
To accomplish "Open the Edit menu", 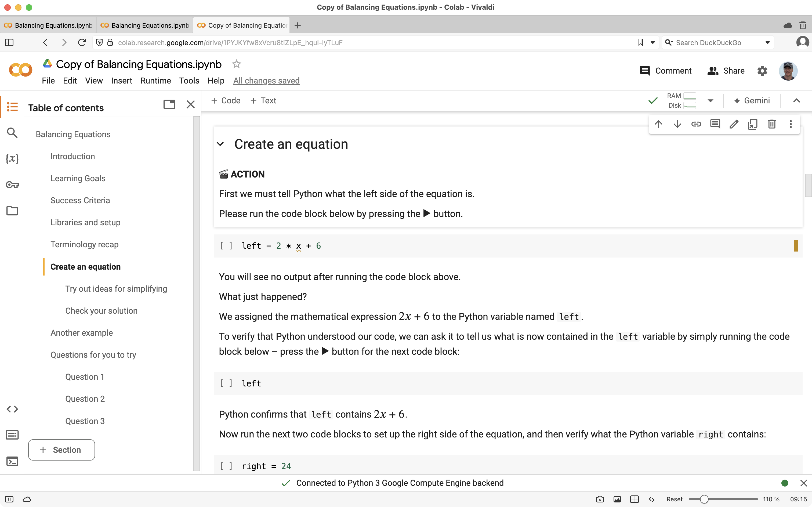I will pos(70,81).
